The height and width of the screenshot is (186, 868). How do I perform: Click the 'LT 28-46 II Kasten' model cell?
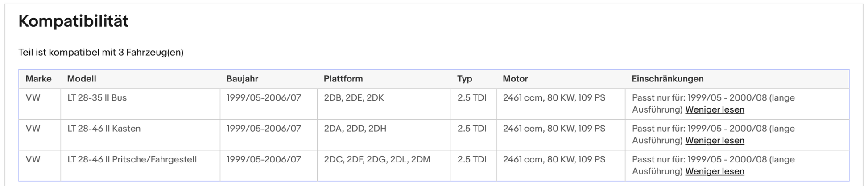[104, 129]
